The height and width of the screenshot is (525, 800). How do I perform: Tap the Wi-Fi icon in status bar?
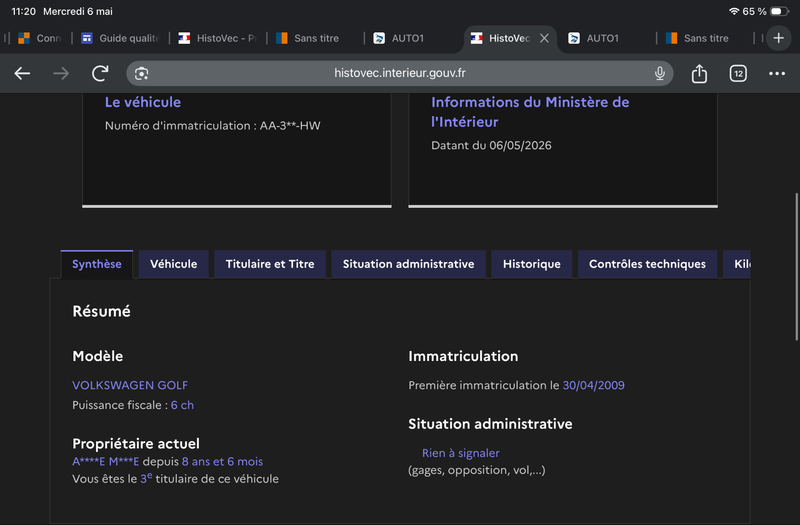tap(734, 11)
